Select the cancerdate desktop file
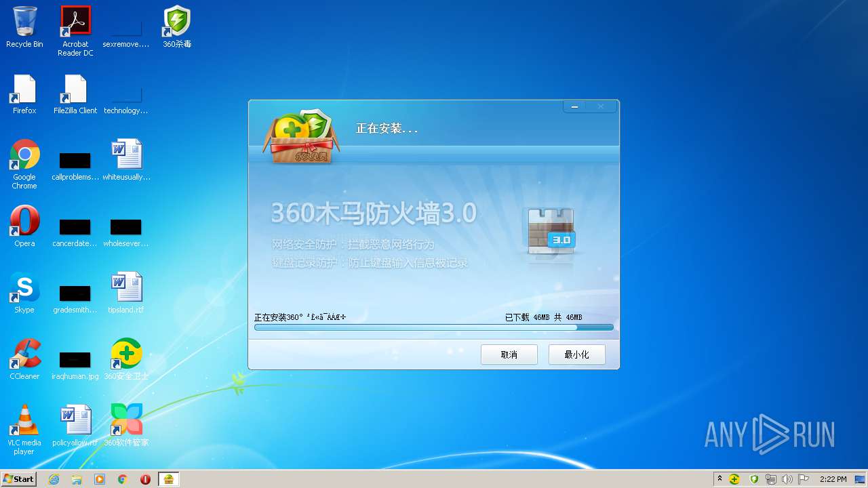868x488 pixels. [x=75, y=232]
